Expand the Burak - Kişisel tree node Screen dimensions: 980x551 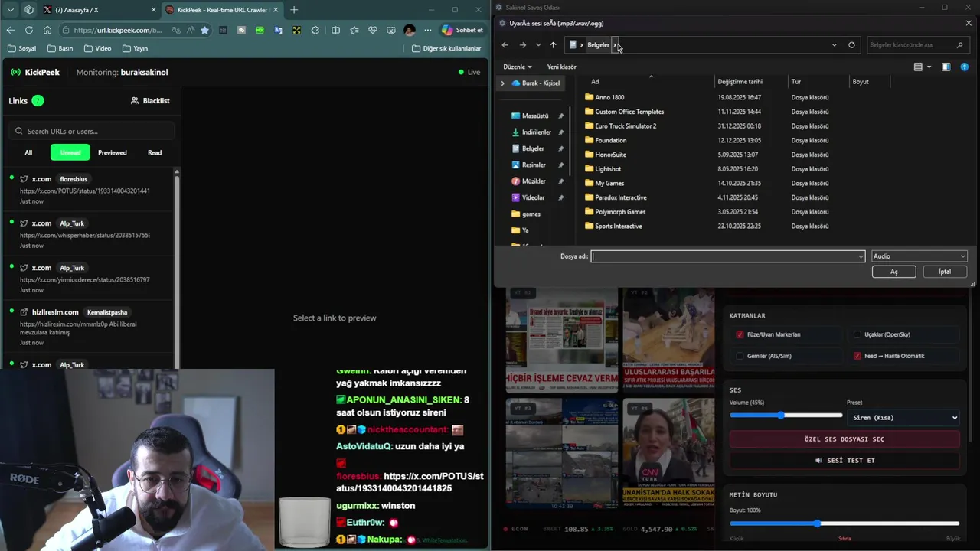click(x=503, y=83)
